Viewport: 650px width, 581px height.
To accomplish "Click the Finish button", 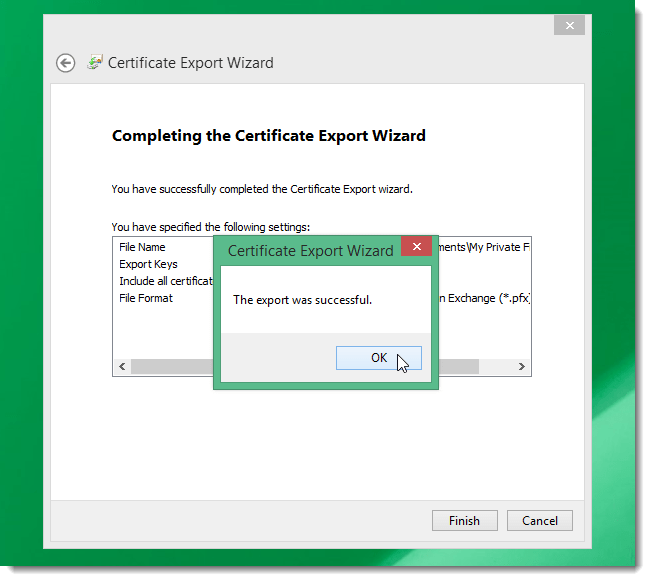I will click(x=465, y=520).
